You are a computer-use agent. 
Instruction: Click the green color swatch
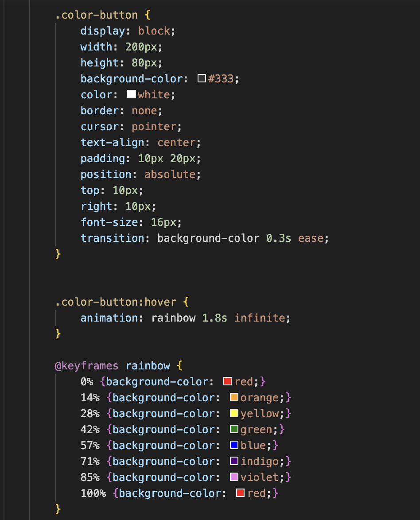coord(234,430)
